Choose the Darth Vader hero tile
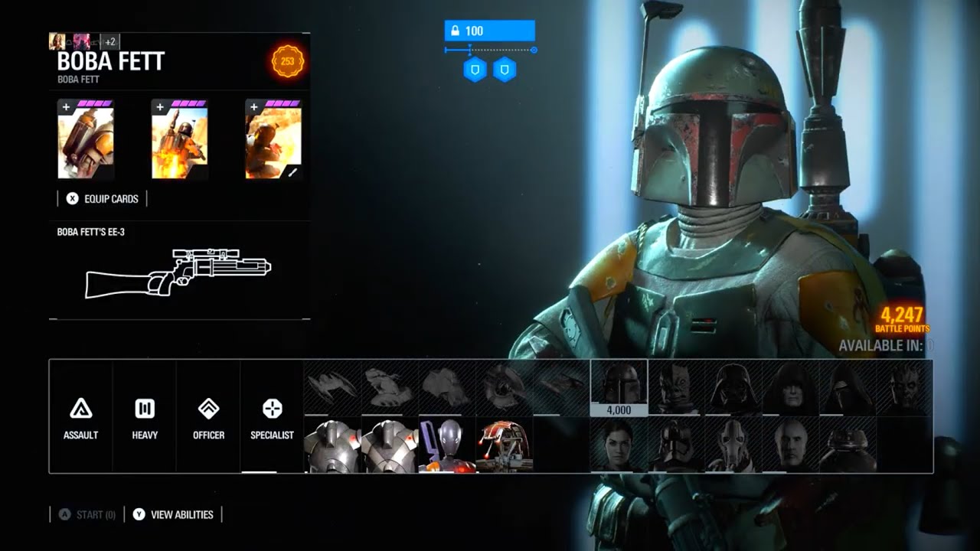 tap(733, 388)
